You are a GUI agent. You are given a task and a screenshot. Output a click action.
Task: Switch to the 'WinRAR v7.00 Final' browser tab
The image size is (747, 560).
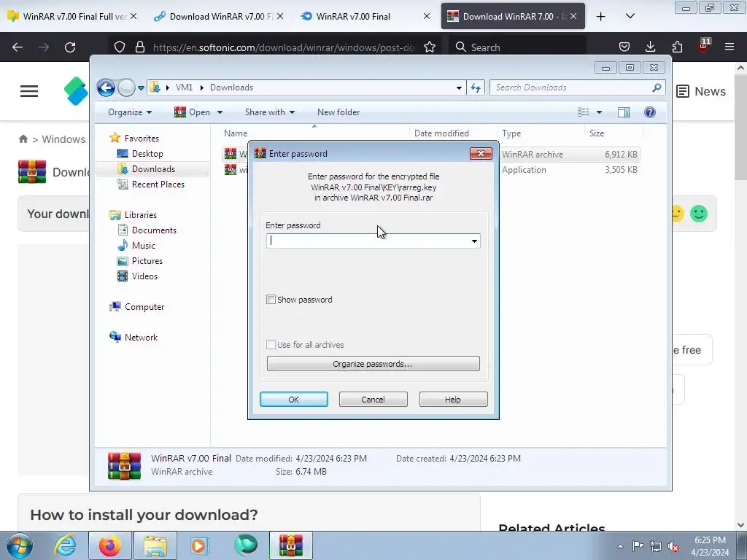coord(354,16)
